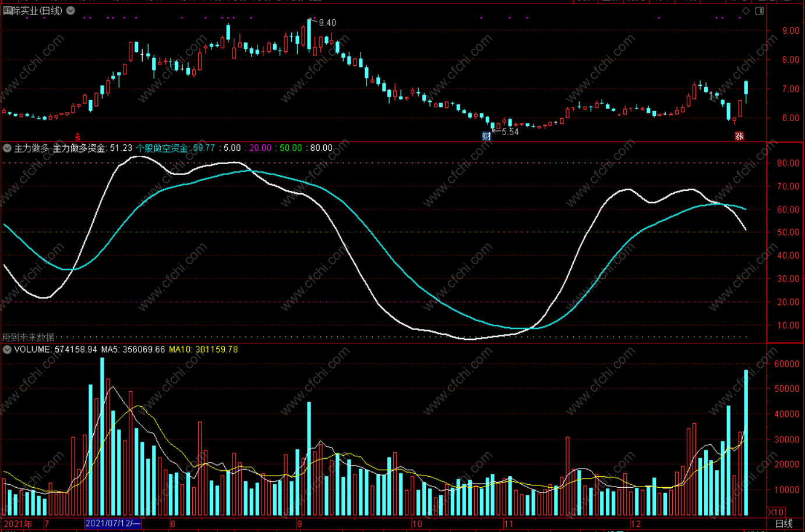Click the 60000 volume axis value
This screenshot has height=532, width=805.
(x=786, y=364)
